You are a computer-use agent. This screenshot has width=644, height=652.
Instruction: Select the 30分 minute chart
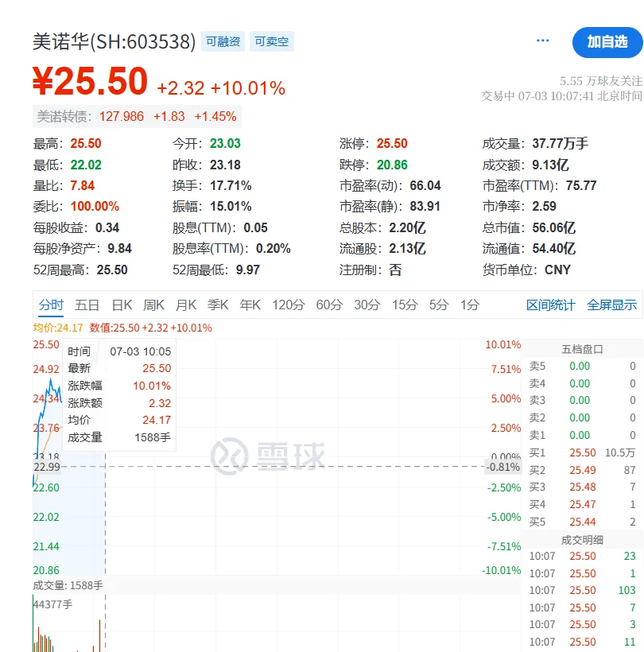click(x=367, y=305)
